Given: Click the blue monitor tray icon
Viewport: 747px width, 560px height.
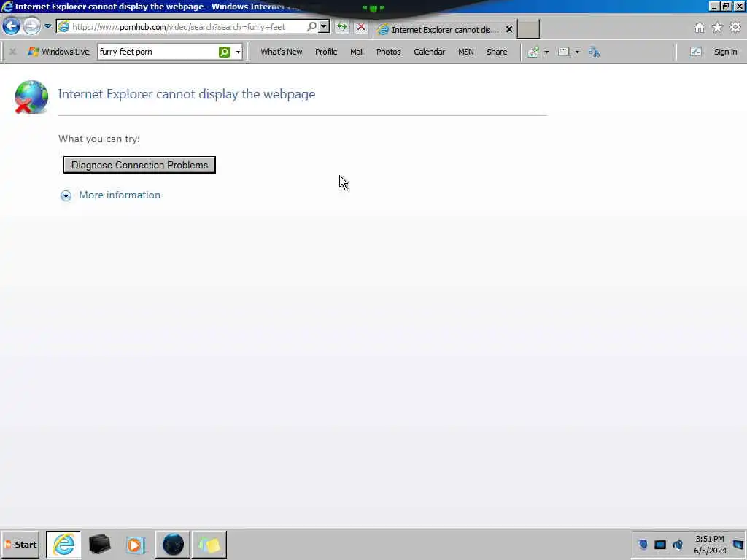Looking at the screenshot, I should [659, 545].
